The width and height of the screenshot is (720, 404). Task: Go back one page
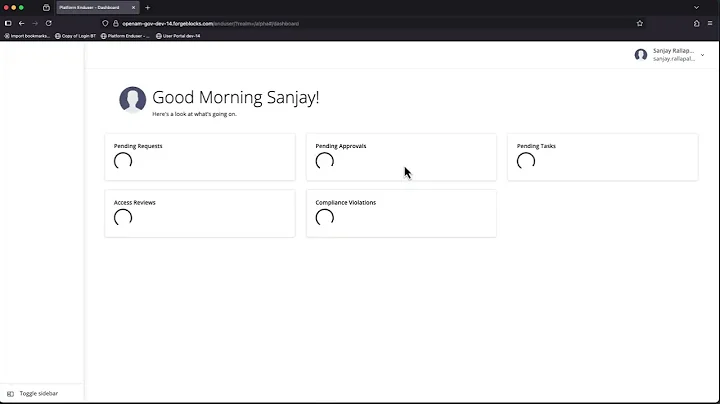(22, 23)
